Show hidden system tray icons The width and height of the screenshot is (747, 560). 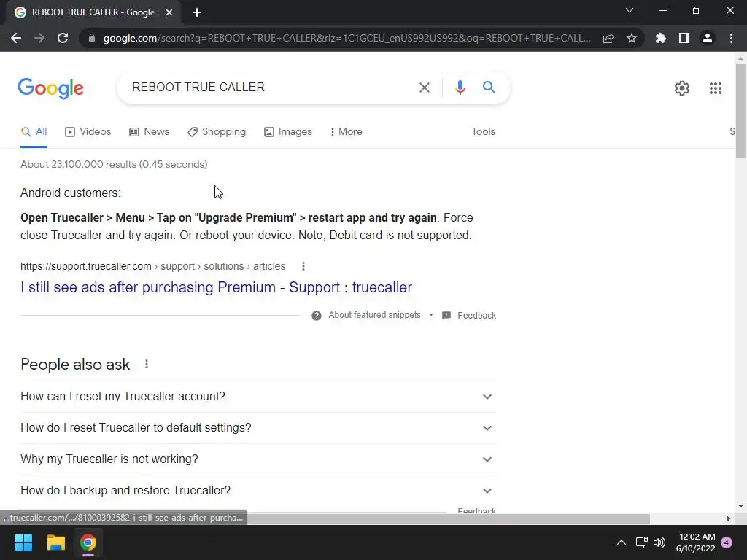tap(622, 542)
